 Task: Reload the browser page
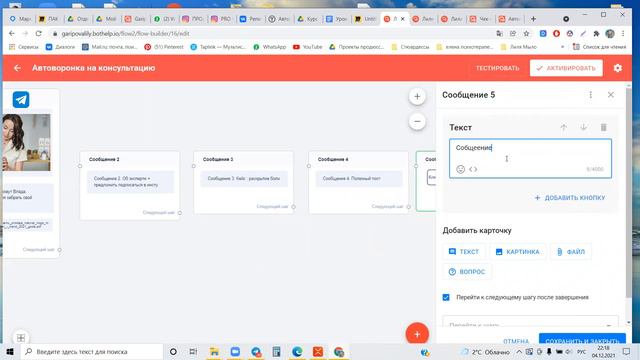pyautogui.click(x=38, y=33)
